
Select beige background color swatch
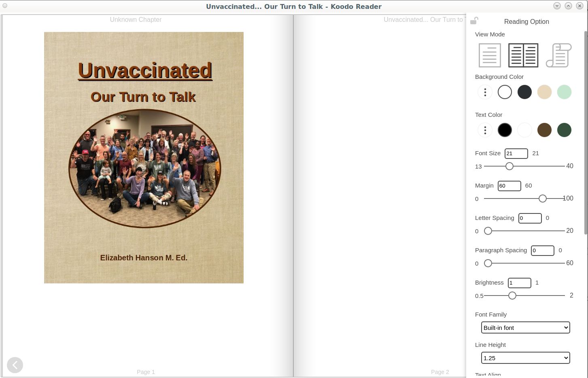(544, 92)
